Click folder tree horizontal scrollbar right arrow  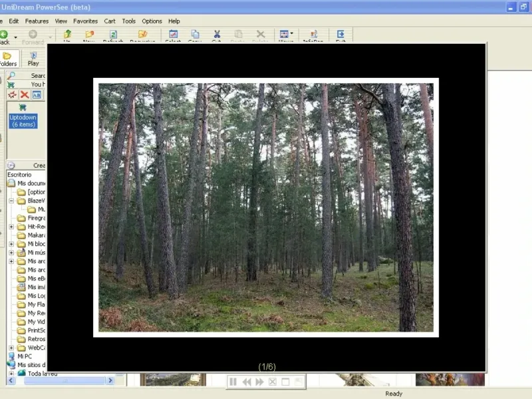click(110, 380)
